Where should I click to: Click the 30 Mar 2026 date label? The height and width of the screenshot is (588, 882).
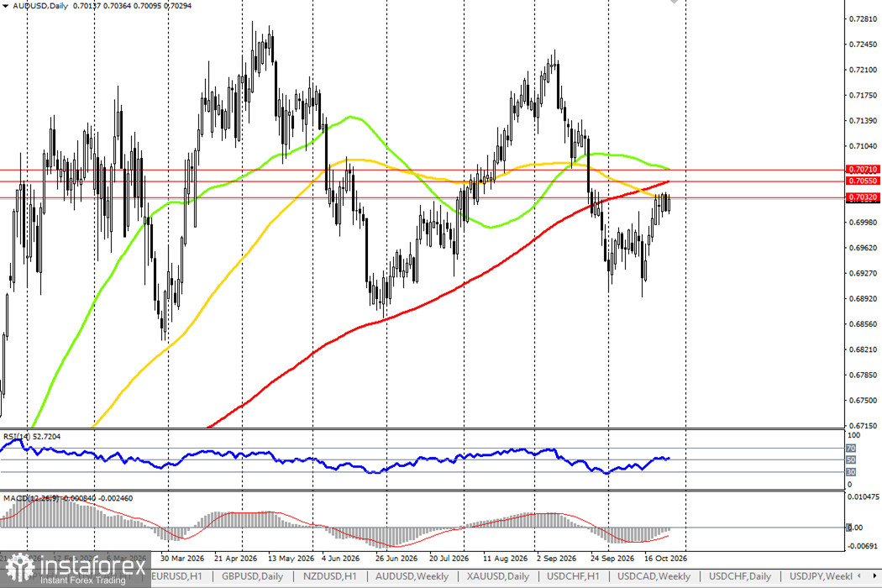click(181, 559)
